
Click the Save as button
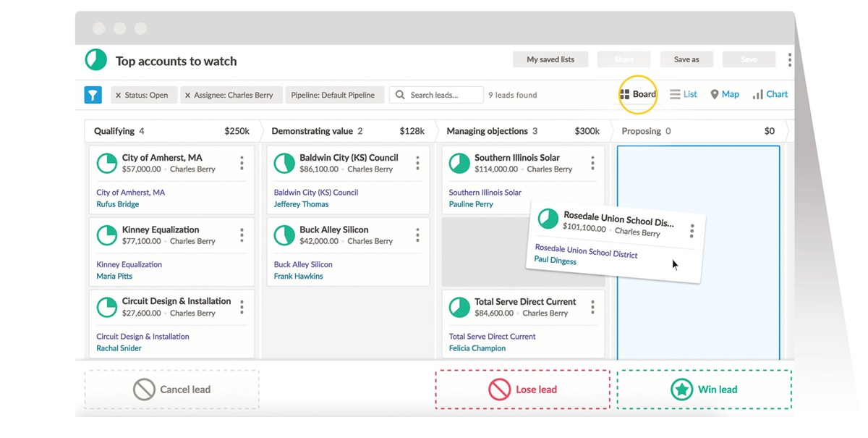click(x=686, y=59)
